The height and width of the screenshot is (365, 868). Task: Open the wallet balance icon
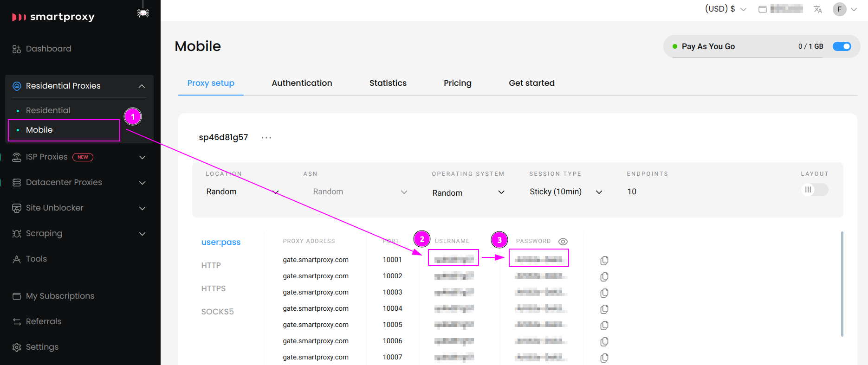(762, 9)
